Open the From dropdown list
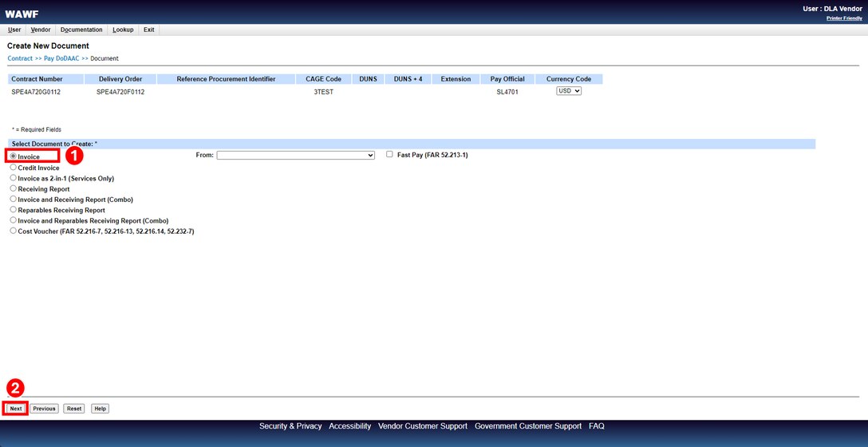This screenshot has width=868, height=447. point(295,155)
